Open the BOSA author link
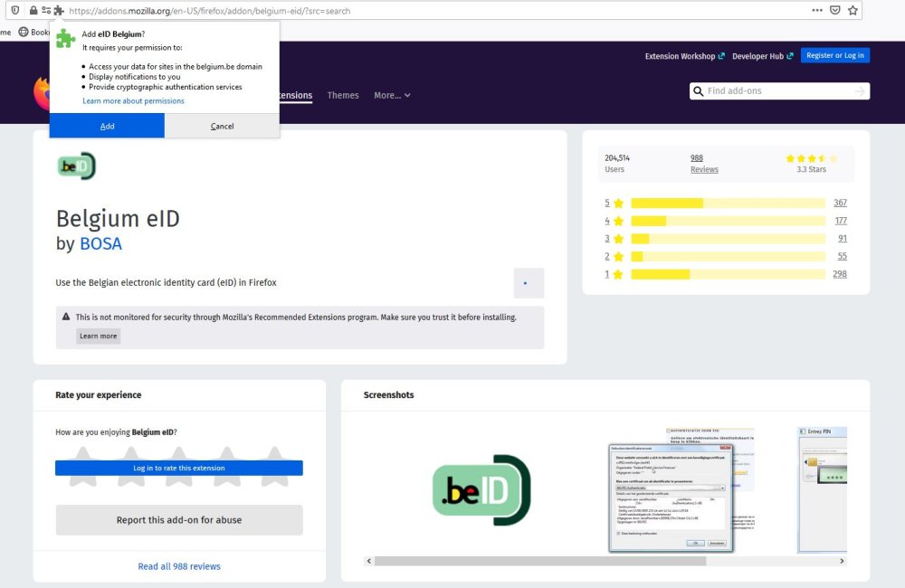 (x=100, y=244)
